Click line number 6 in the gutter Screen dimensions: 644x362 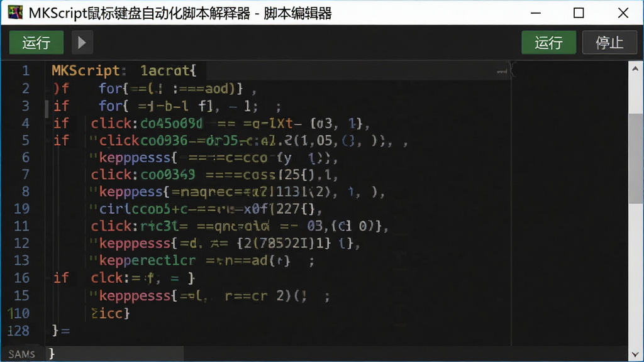(x=26, y=157)
